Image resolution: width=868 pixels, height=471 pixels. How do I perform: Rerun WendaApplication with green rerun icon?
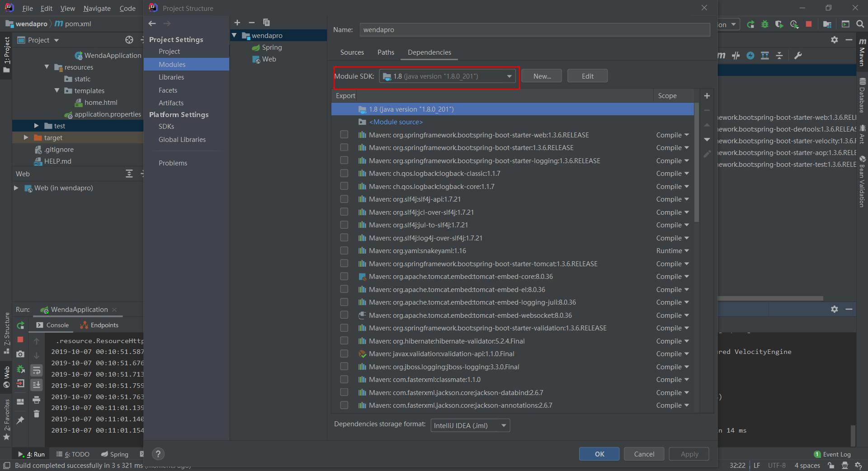(20, 325)
